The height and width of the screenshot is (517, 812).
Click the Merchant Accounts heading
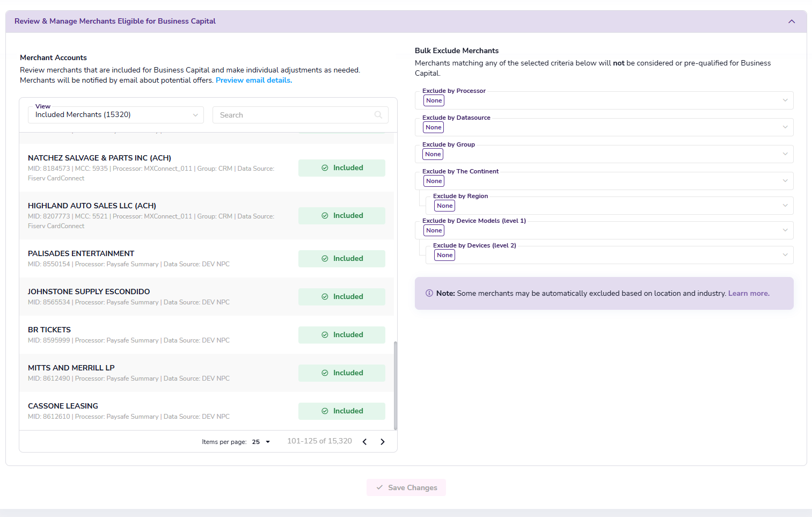point(53,57)
